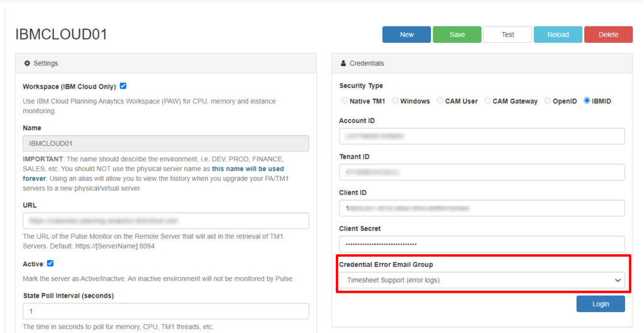Click into the URL input field
This screenshot has height=333, width=644.
coord(165,221)
